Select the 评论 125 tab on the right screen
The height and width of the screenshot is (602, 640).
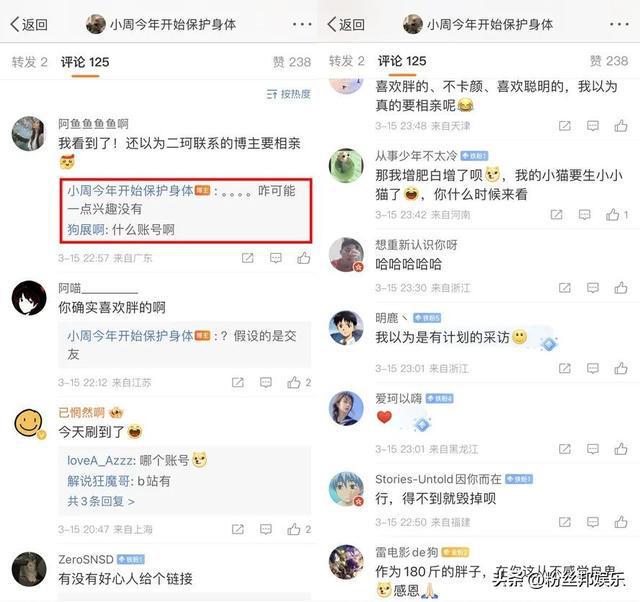point(402,61)
